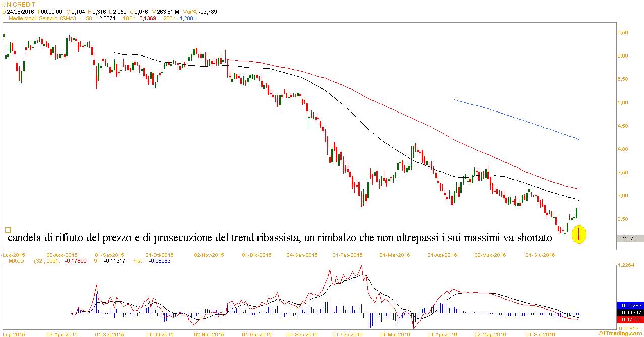Click the red -0,17600 MACD value tag
The width and height of the screenshot is (644, 337).
[629, 319]
